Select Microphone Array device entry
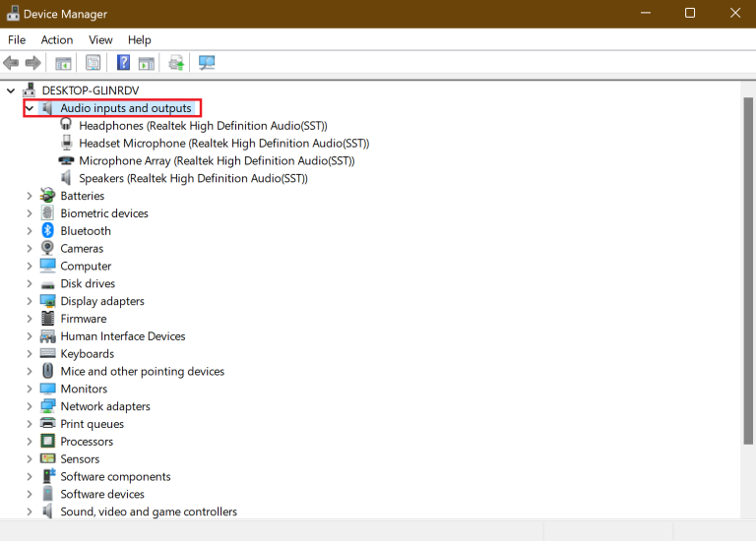The image size is (756, 541). (216, 160)
